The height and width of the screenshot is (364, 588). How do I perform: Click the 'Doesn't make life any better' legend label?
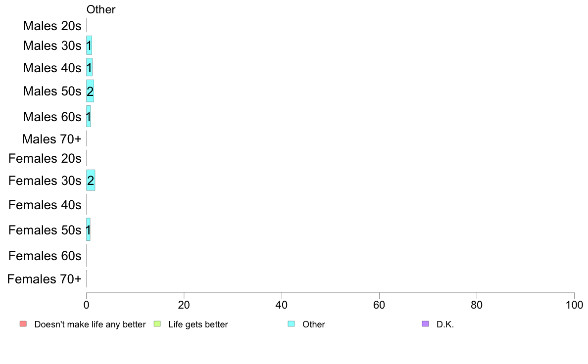(x=90, y=324)
